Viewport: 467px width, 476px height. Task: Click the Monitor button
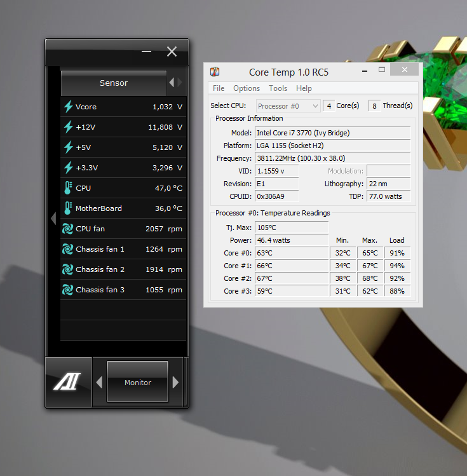(137, 382)
